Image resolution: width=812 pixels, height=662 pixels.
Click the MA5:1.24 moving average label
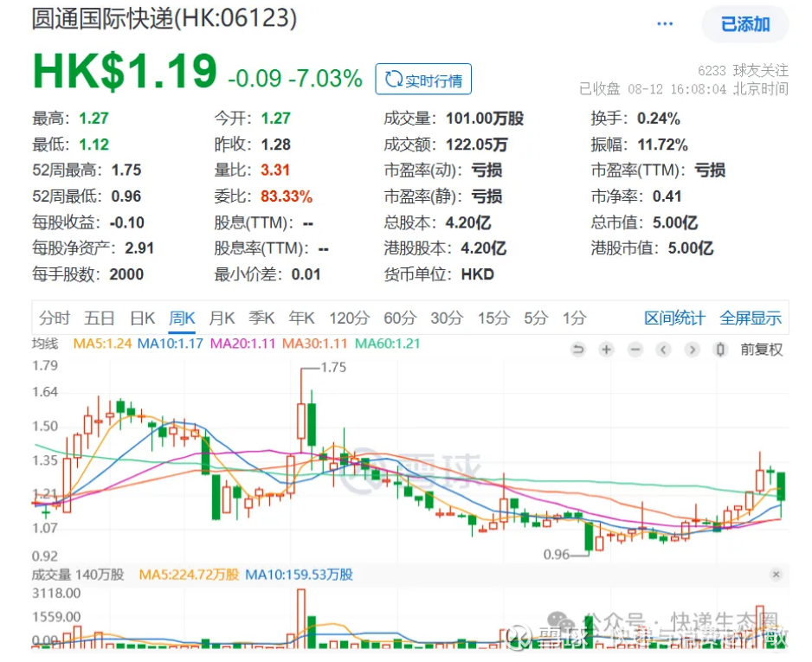[102, 344]
